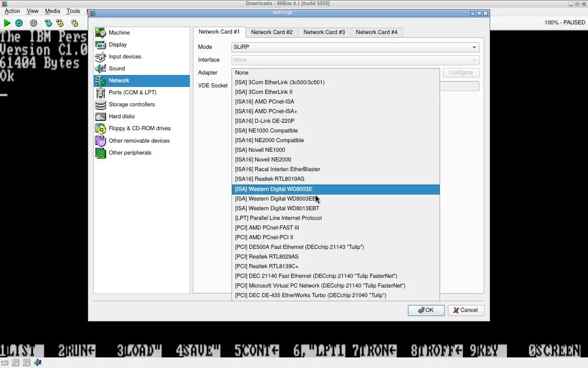Click the cassette icon in status bar
Image resolution: width=588 pixels, height=368 pixels.
[x=4, y=363]
